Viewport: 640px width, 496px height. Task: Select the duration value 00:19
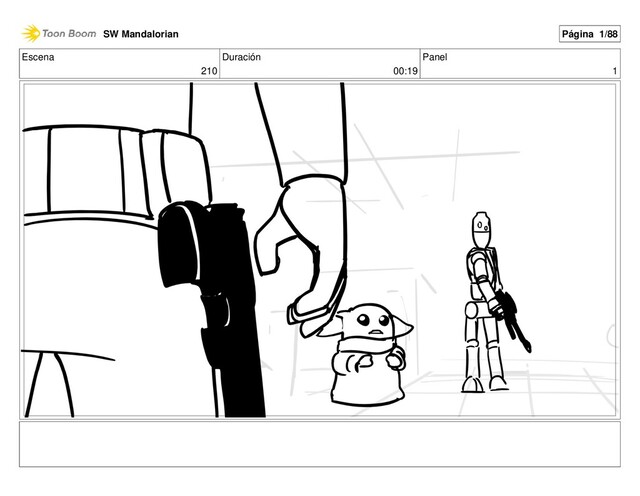click(x=405, y=71)
